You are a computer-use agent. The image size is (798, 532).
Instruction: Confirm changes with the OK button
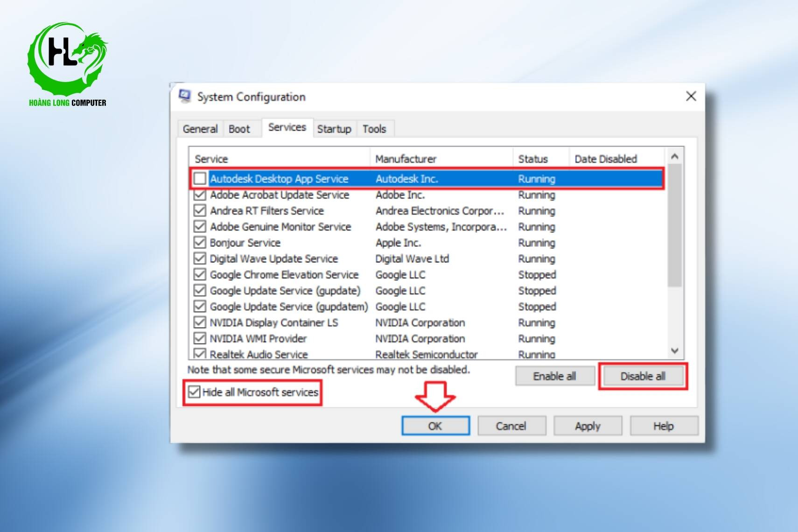[435, 426]
